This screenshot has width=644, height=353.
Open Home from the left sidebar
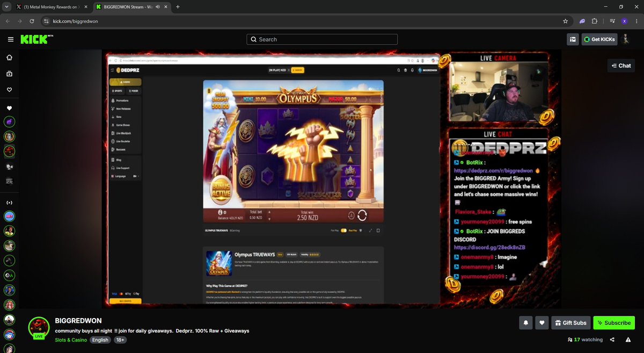(x=9, y=57)
